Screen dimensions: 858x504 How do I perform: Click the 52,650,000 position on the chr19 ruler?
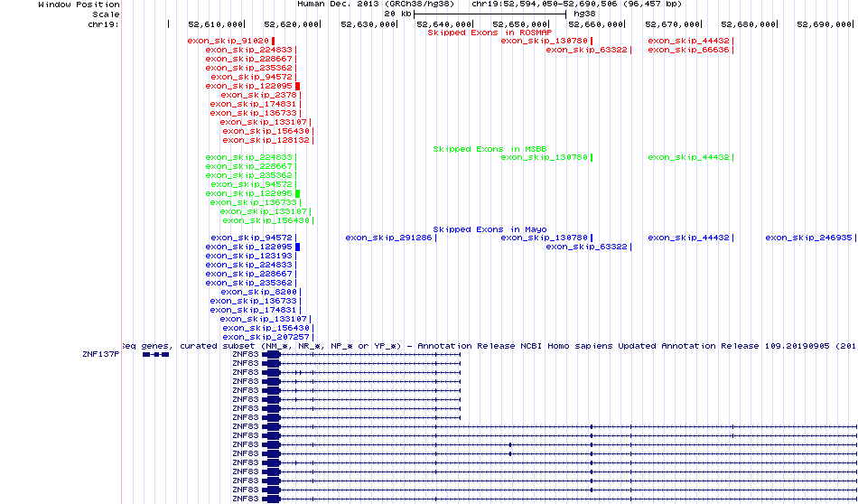[533, 24]
